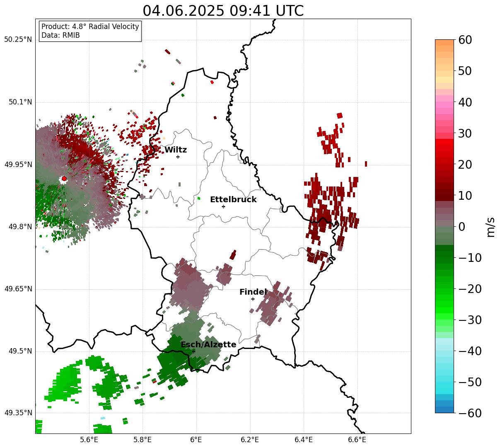Click the 49.95°N latitude label
This screenshot has height=448, width=500.
18,165
